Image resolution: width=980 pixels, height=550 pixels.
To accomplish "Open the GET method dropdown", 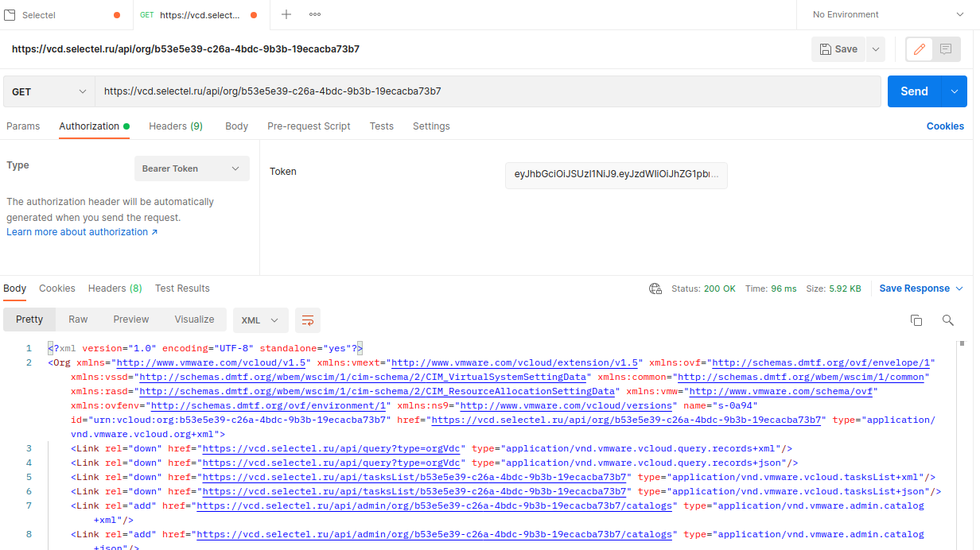I will [49, 91].
